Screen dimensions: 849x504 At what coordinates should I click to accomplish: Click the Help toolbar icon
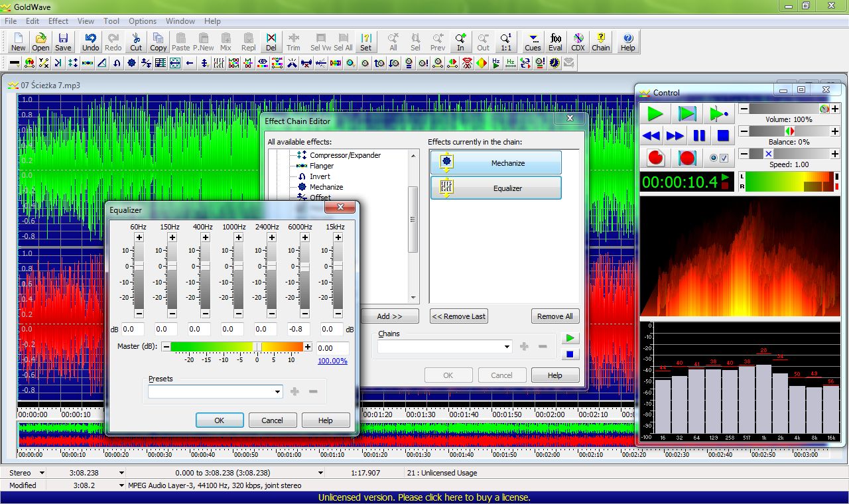click(x=628, y=42)
